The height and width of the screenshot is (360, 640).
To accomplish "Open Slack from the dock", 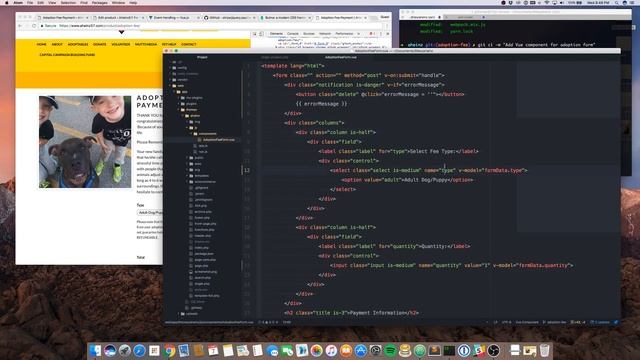I will tap(479, 351).
